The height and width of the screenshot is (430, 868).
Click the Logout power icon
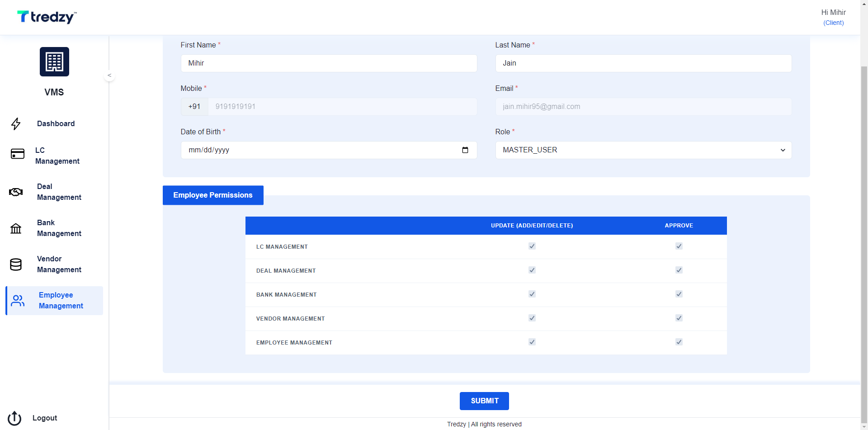[x=14, y=418]
